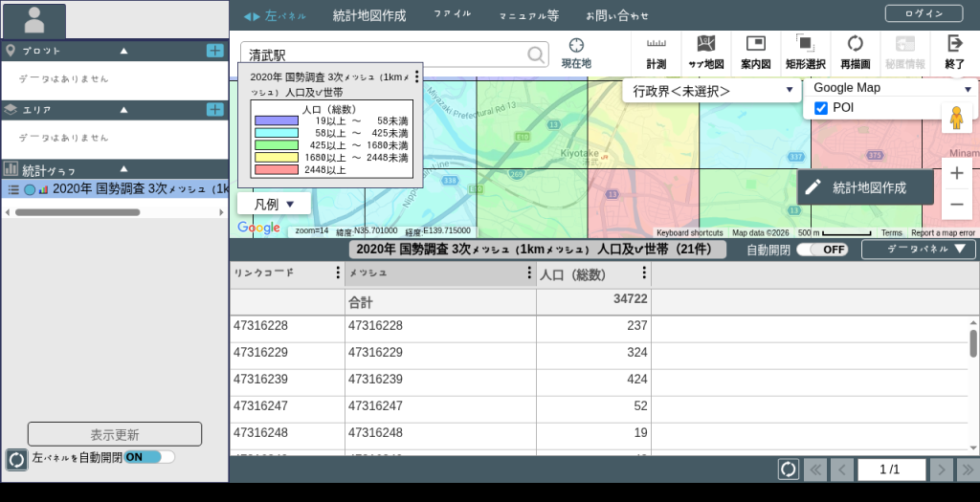The image size is (980, 502).
Task: Click the left panel horizontal scrollbar
Action: [x=78, y=212]
